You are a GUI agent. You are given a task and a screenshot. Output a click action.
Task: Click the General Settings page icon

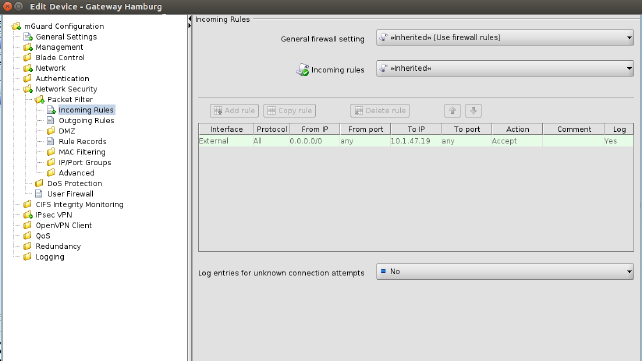[x=28, y=37]
